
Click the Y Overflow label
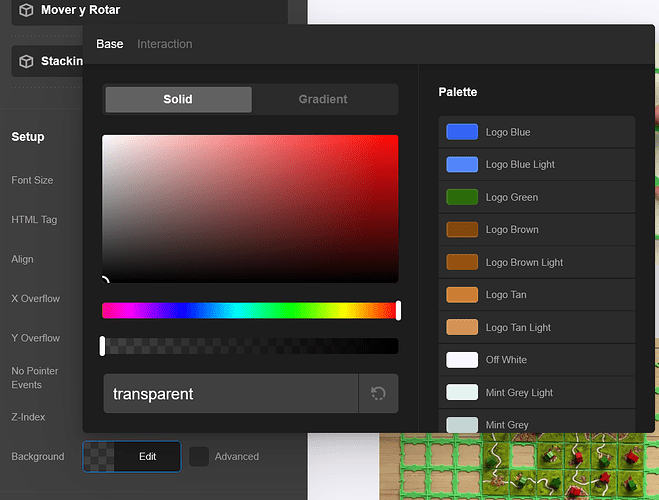tap(36, 338)
